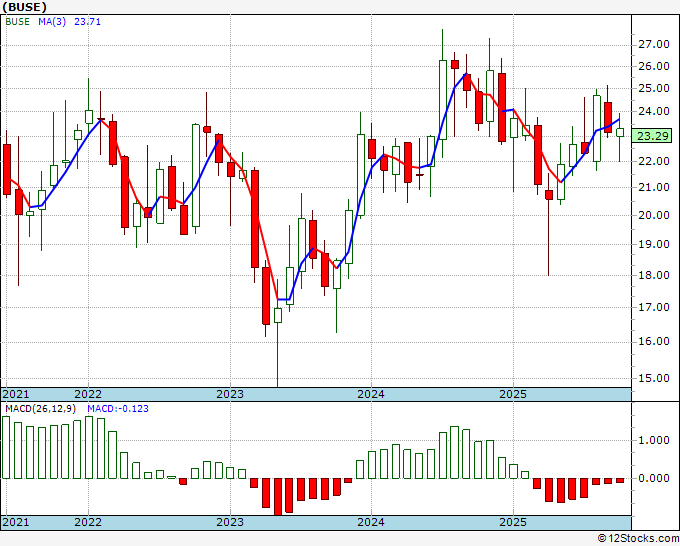Click the 21.00 price axis label
Viewport: 680px width, 546px height.
pos(654,187)
